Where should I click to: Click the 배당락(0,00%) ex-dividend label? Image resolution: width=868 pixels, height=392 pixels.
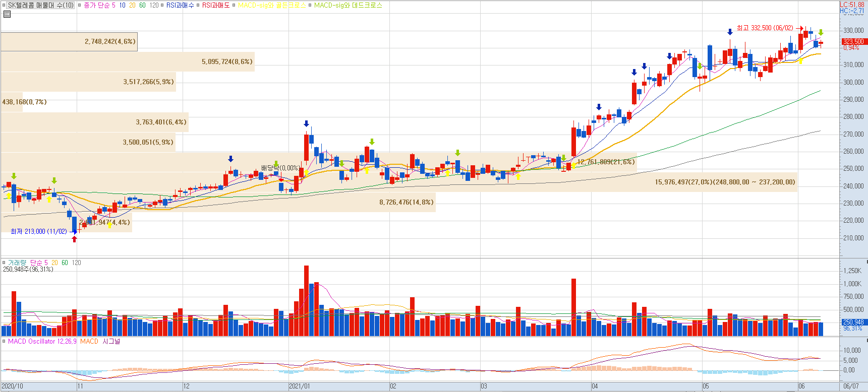(280, 168)
